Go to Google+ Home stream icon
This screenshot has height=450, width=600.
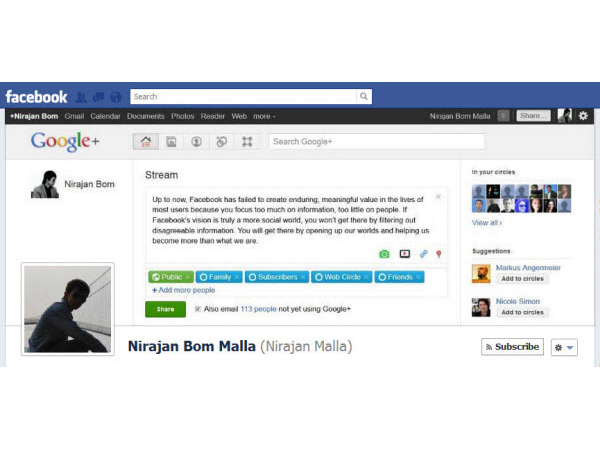coord(146,142)
